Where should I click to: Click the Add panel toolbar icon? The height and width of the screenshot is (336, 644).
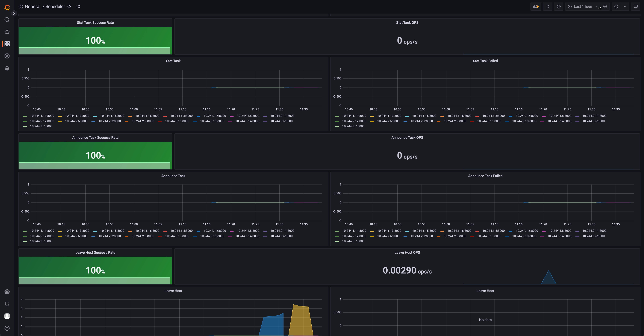pos(536,7)
